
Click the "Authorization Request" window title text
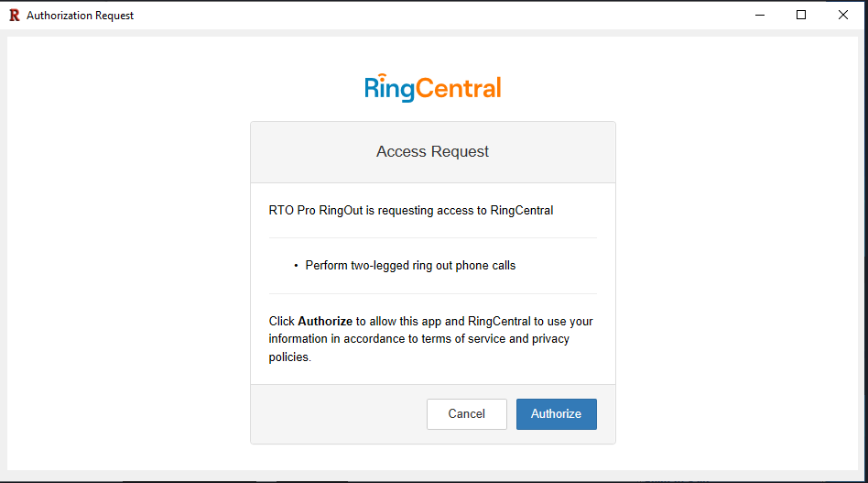coord(80,16)
